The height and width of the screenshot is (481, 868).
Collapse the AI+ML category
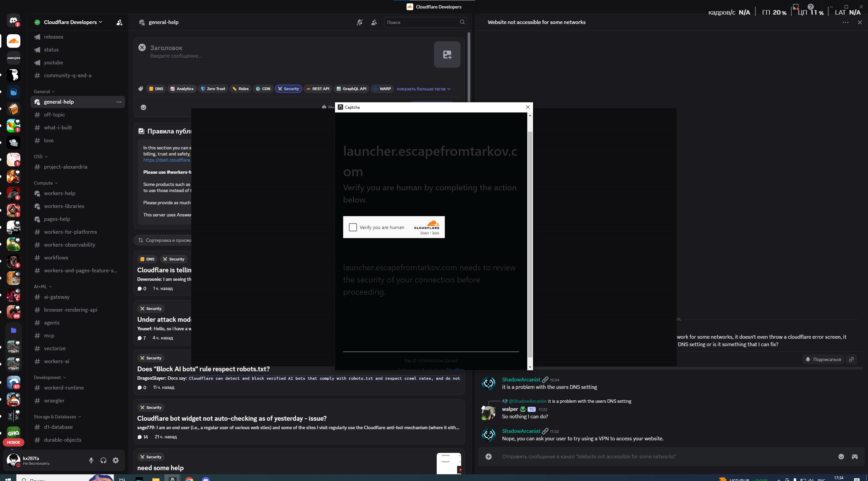[43, 287]
